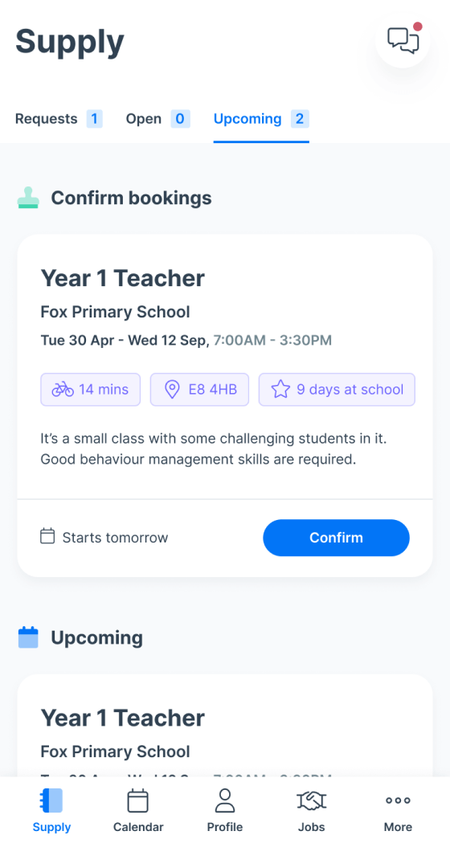Select the E8 4HB location pin chip
Viewport: 450px width, 868px height.
tap(200, 390)
